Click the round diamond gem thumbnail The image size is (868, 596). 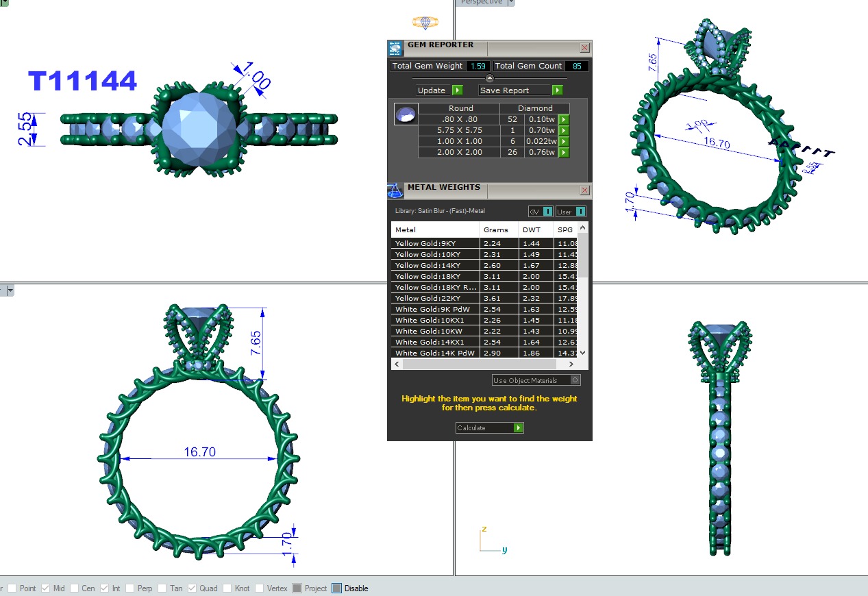pyautogui.click(x=406, y=114)
